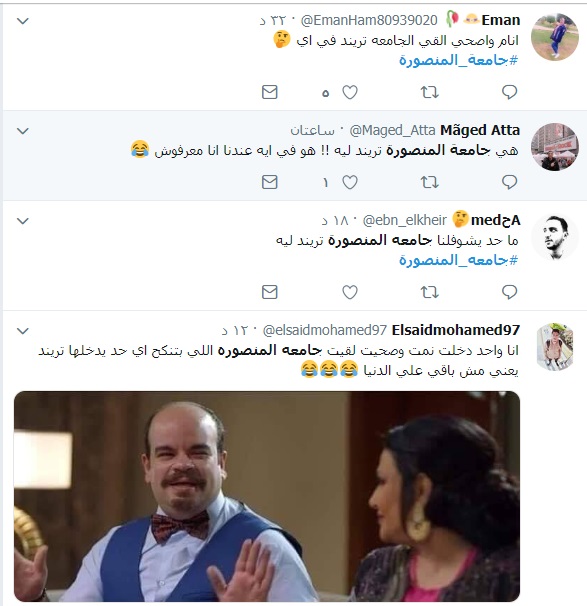This screenshot has height=606, width=587.
Task: Like Mãged Atta's tweet
Action: point(350,182)
